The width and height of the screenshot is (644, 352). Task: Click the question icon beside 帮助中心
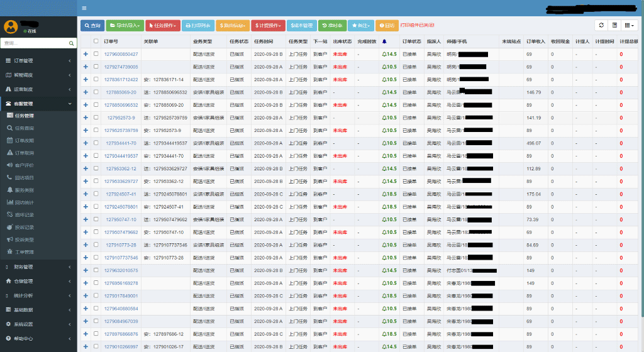[8, 338]
